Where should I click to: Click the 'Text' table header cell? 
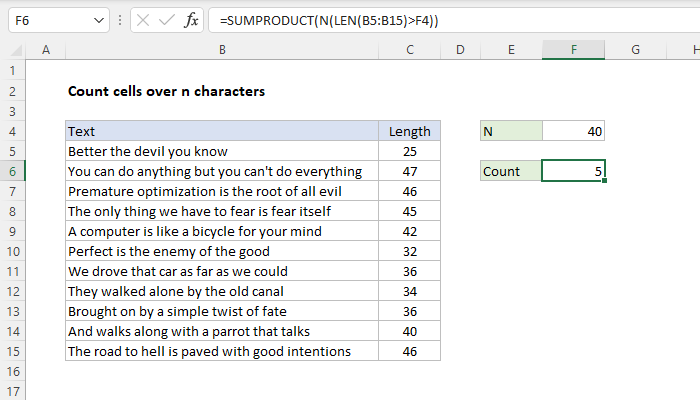click(x=222, y=131)
